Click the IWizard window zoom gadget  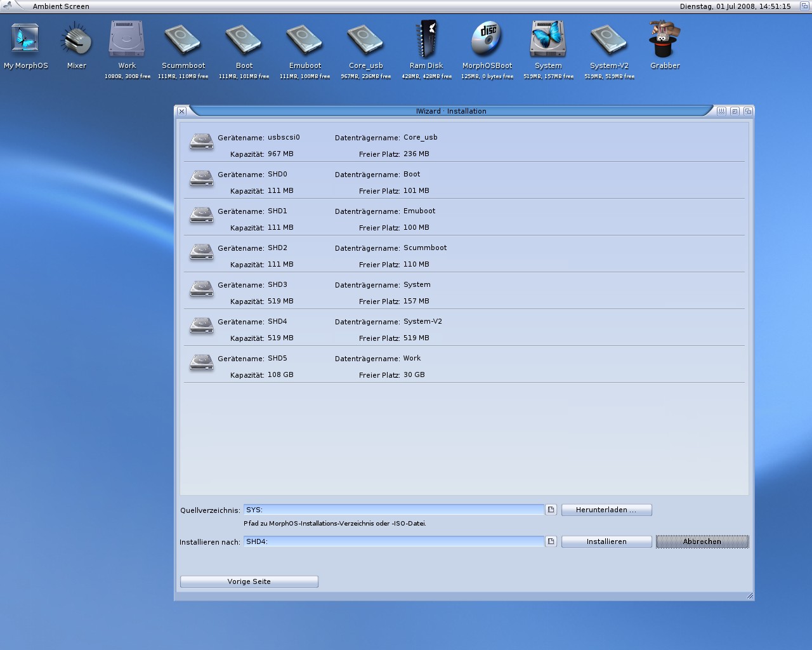pos(735,111)
